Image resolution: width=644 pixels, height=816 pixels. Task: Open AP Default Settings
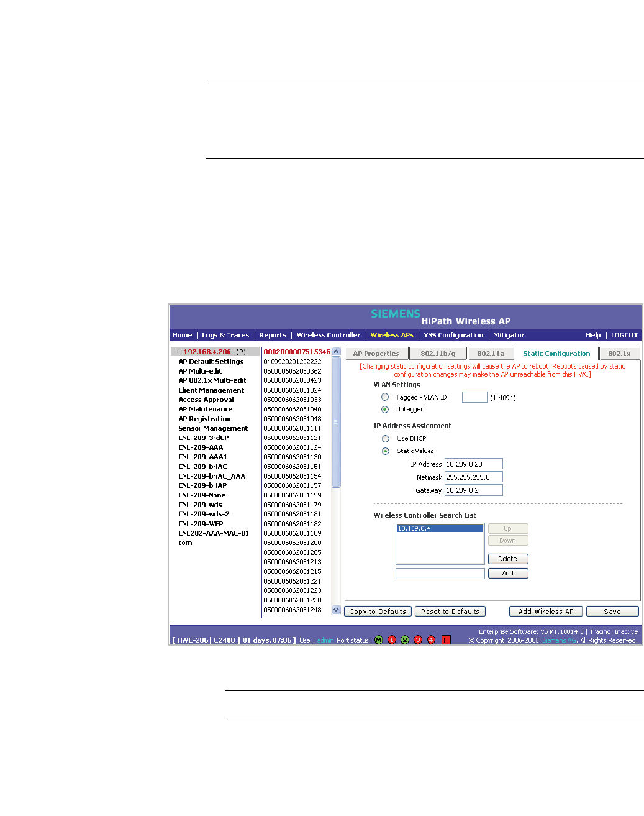pos(211,362)
